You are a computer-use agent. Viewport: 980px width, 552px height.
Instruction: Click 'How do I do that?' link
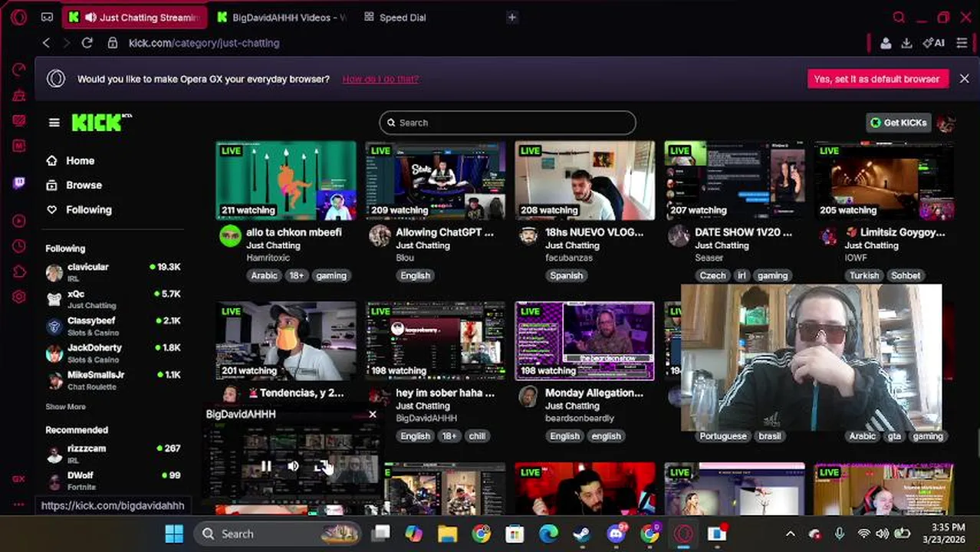(380, 79)
